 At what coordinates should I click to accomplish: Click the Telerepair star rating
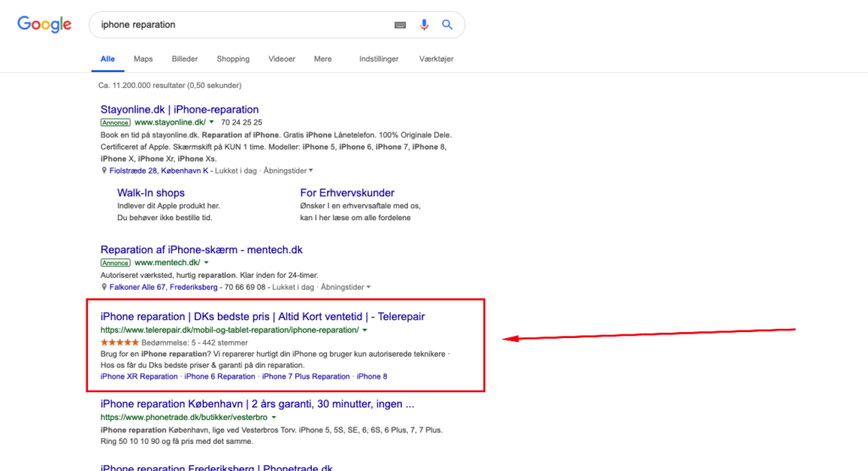click(120, 342)
